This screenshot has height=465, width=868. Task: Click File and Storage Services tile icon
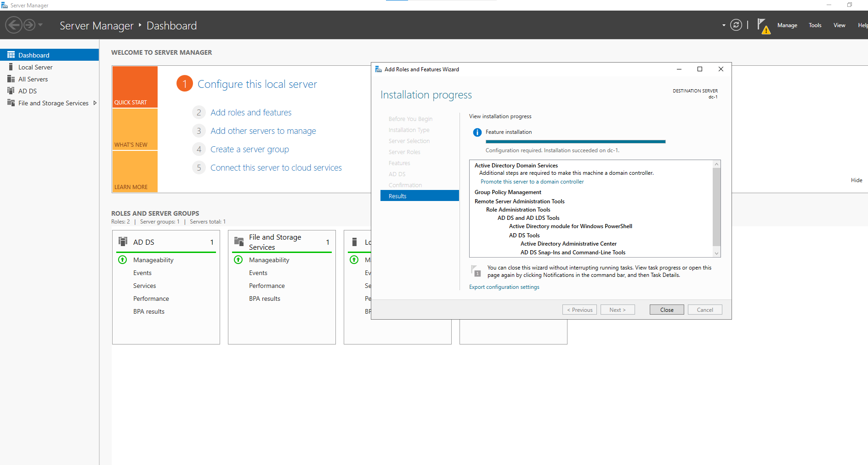click(239, 241)
